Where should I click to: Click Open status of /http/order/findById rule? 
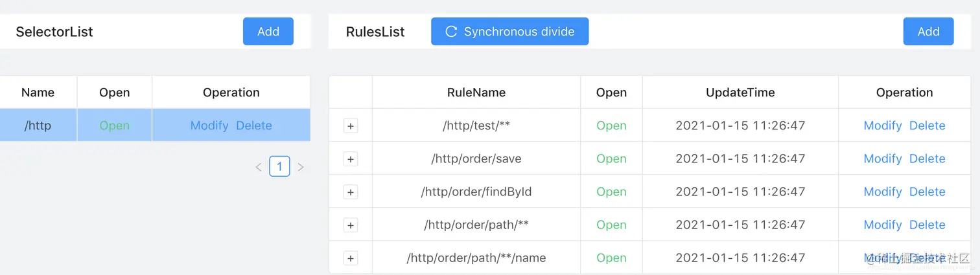(611, 192)
